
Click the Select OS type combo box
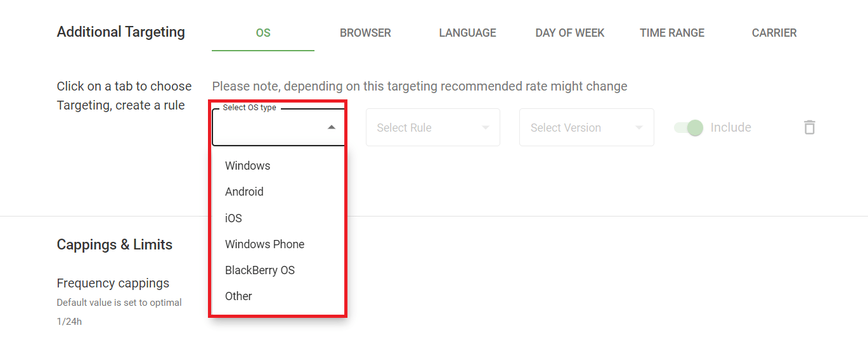click(279, 127)
